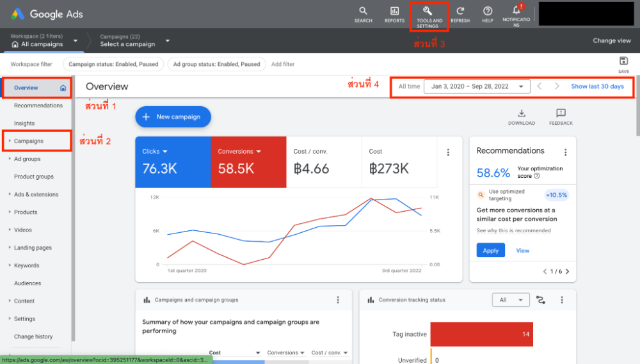Open Landing pages in the sidebar
This screenshot has height=364, width=640.
pos(33,248)
